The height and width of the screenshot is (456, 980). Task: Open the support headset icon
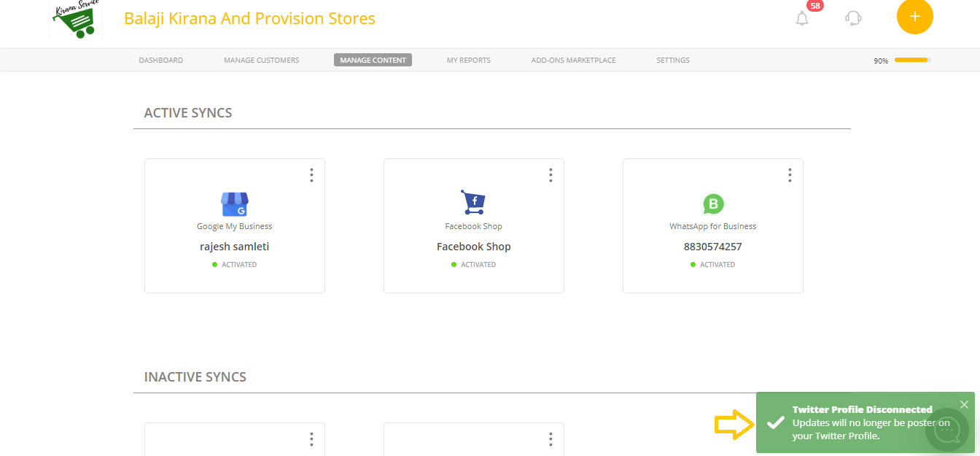pyautogui.click(x=853, y=18)
